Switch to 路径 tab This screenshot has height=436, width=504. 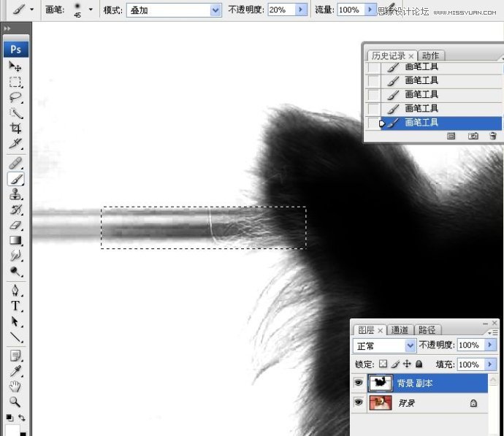point(427,330)
